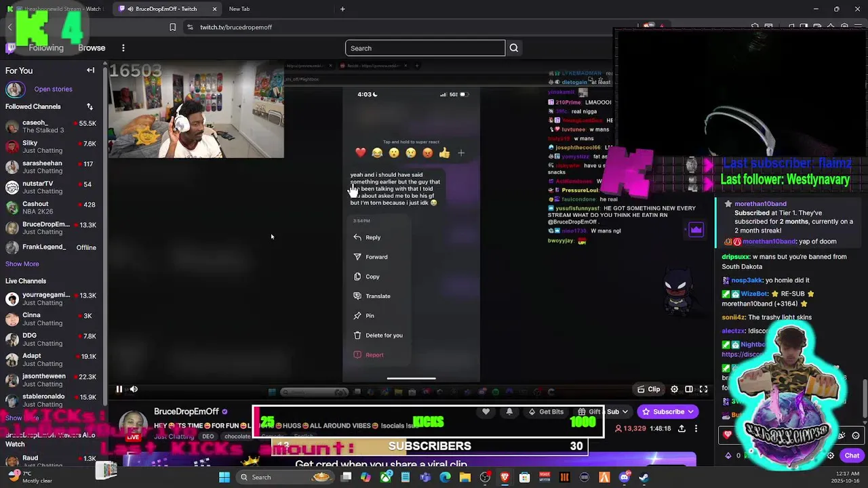Open sarasheehan channel in the sidebar
This screenshot has height=488, width=868.
[x=51, y=167]
